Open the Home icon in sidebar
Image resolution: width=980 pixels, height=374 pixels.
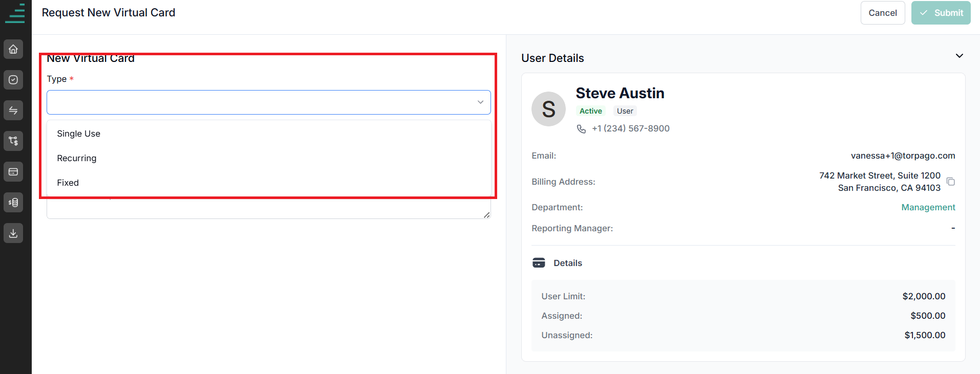click(x=13, y=49)
